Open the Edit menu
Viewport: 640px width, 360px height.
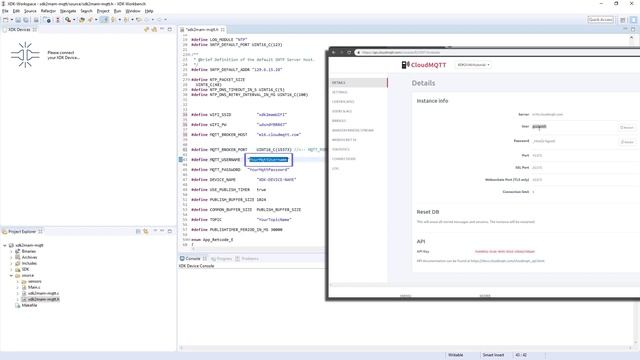16,11
